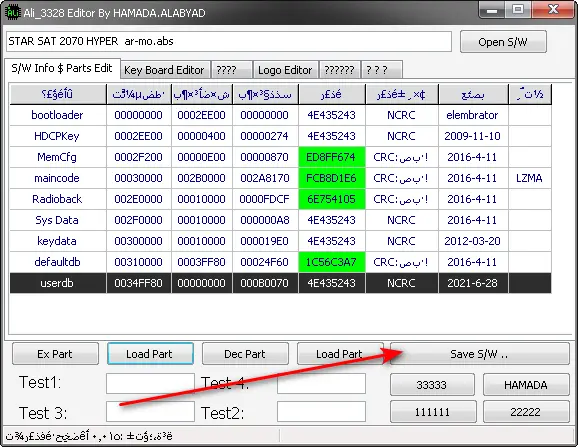Click green CRC cell 6E754105

(x=332, y=199)
